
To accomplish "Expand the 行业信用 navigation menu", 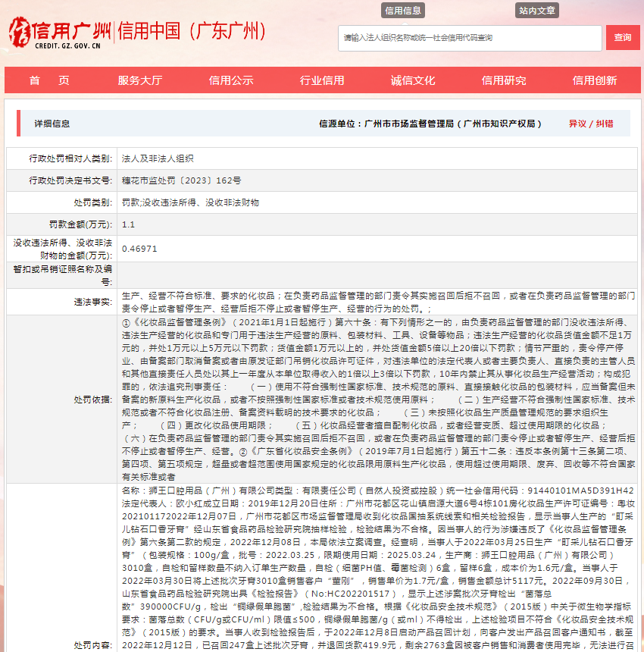I will tap(321, 80).
